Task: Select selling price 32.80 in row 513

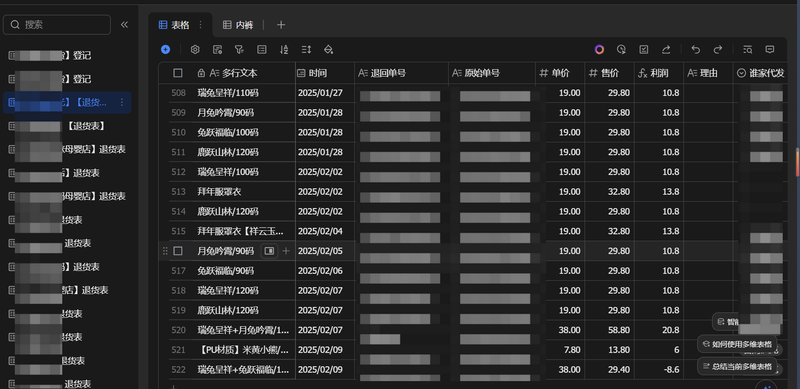Action: 610,192
